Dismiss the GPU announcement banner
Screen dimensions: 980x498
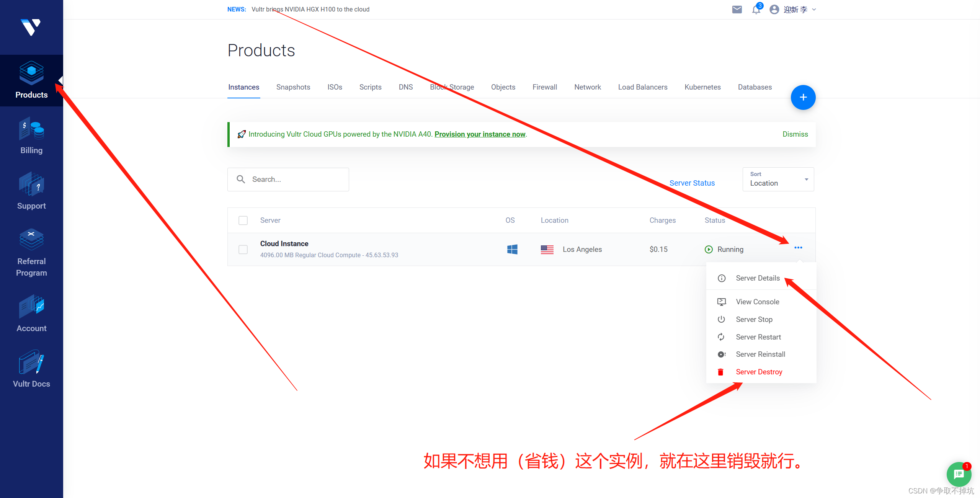coord(795,134)
